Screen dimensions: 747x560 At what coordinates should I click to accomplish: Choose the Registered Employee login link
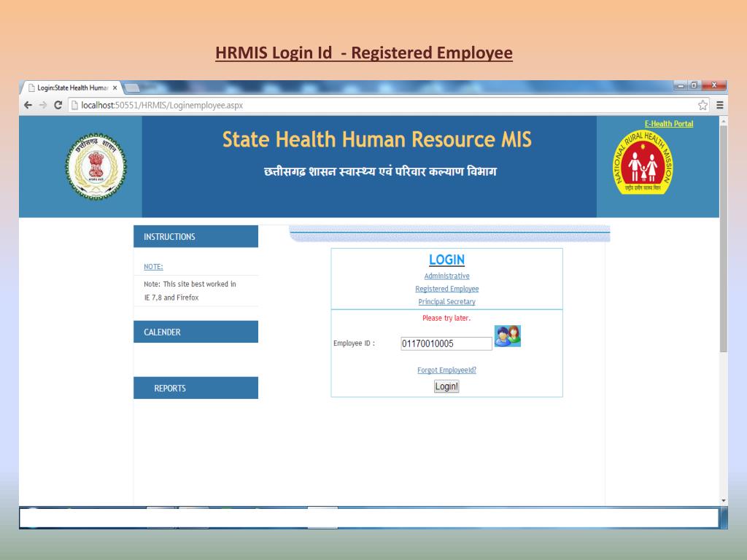447,289
